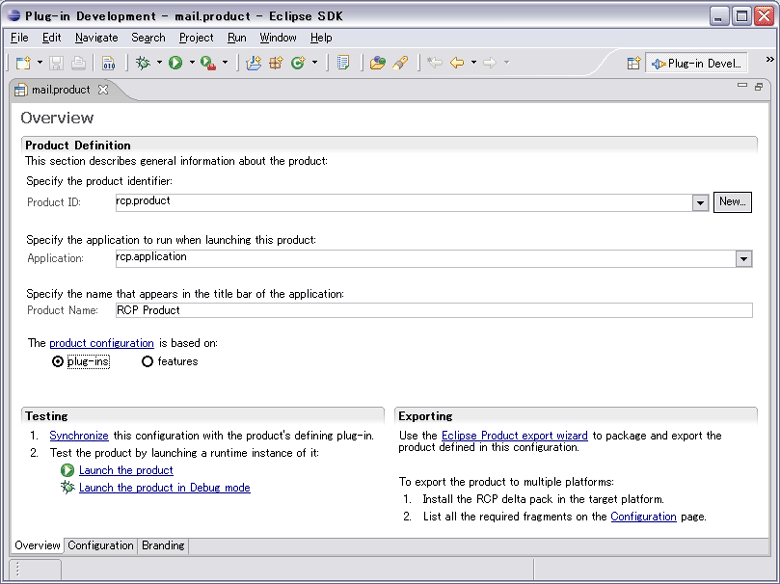
Task: Open the Project menu
Action: coord(196,38)
